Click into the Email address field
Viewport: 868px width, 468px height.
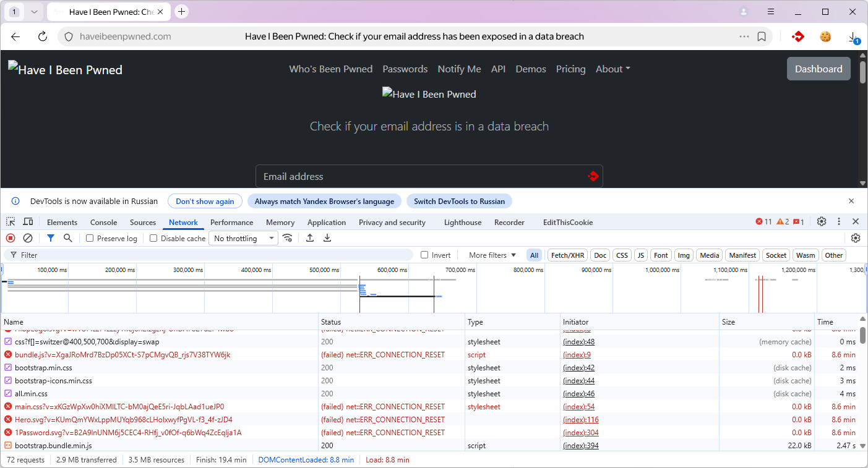pyautogui.click(x=421, y=177)
